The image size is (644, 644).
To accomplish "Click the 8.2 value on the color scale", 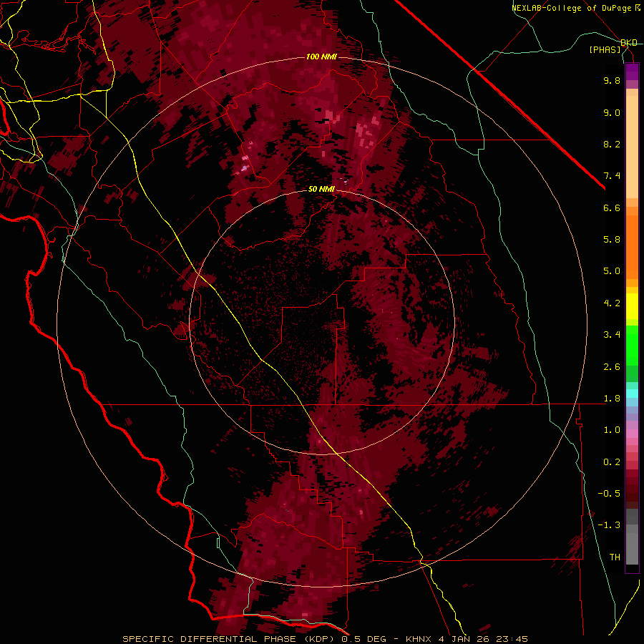I will pos(612,144).
